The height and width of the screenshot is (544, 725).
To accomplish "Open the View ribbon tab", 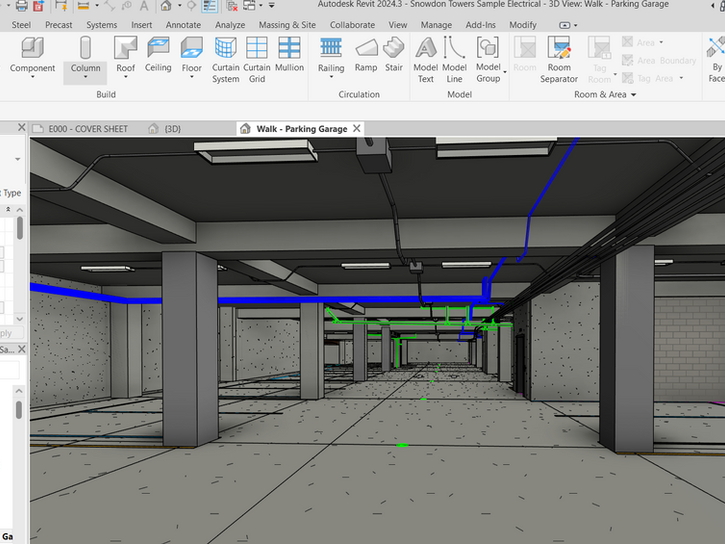I will coord(398,25).
